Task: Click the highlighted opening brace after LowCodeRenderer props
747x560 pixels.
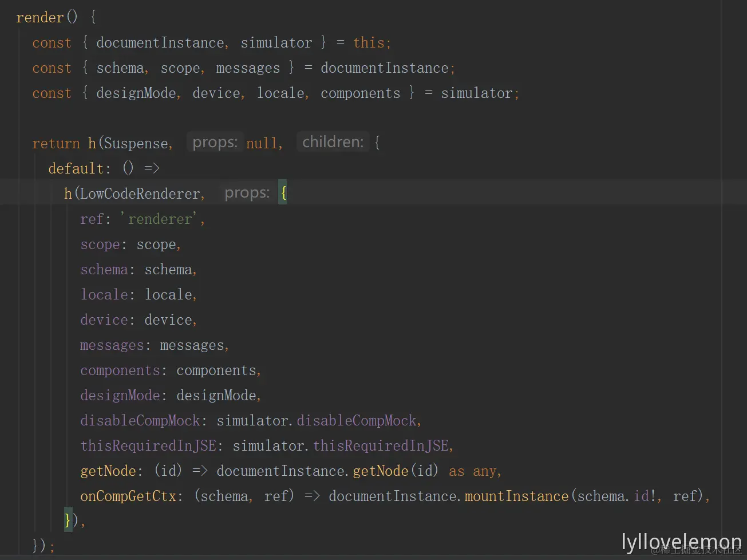Action: point(283,193)
